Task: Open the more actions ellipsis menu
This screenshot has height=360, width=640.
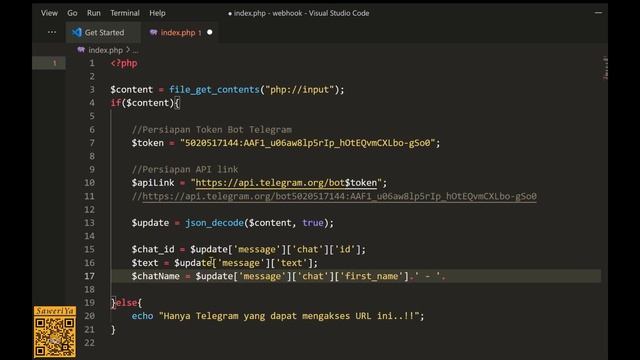Action: [x=52, y=32]
